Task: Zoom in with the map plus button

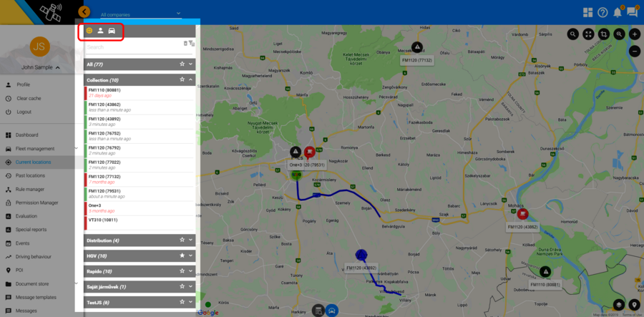Action: [x=635, y=34]
